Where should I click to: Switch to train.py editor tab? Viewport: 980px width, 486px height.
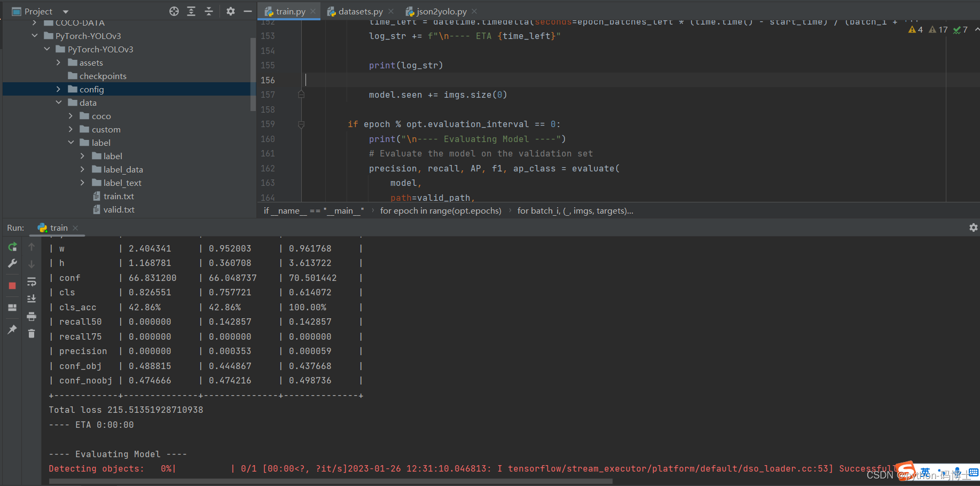click(291, 11)
